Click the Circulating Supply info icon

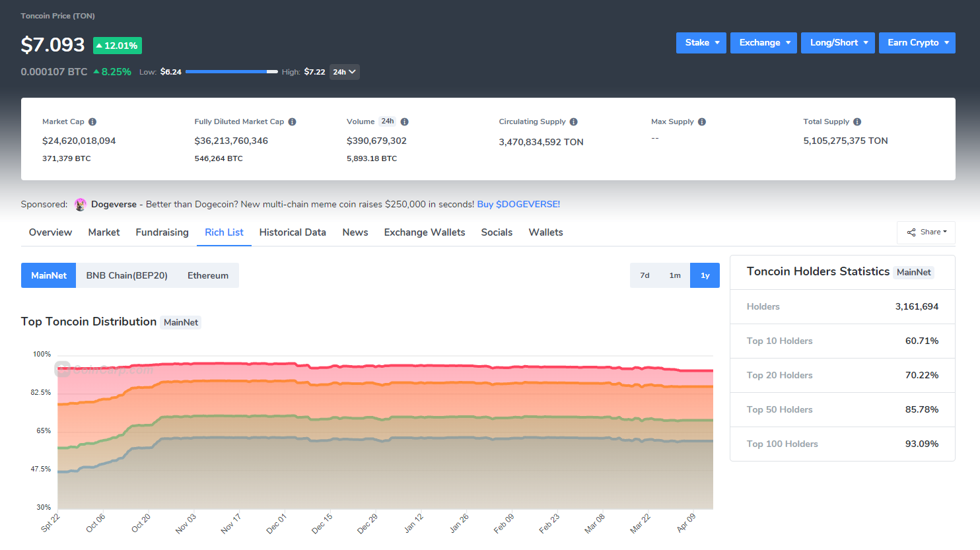click(573, 122)
